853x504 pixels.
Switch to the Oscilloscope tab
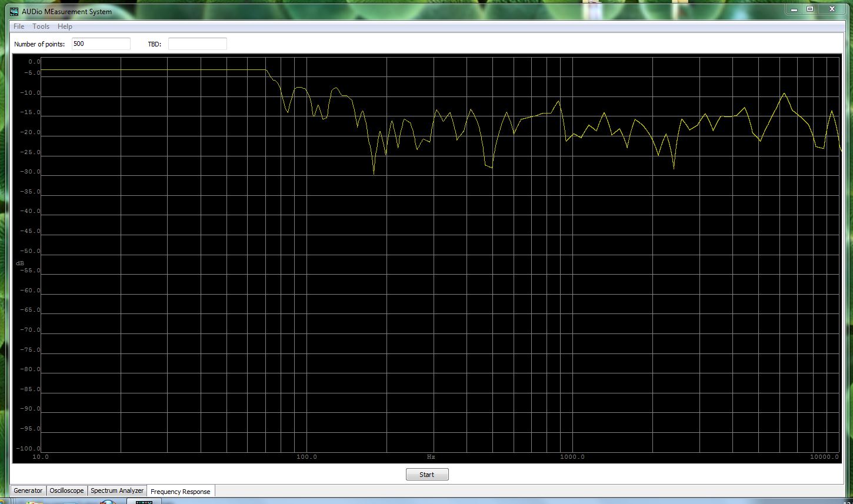66,490
